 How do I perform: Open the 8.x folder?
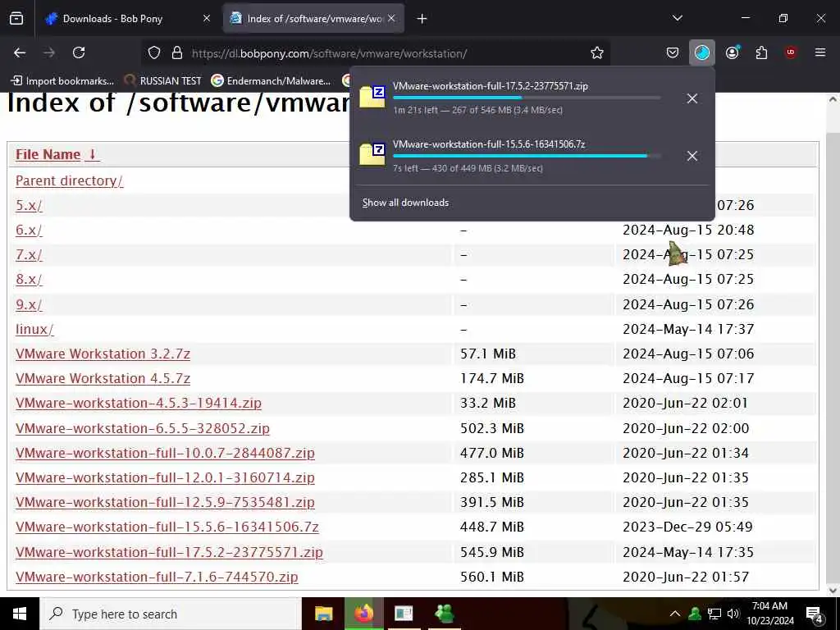[x=29, y=279]
